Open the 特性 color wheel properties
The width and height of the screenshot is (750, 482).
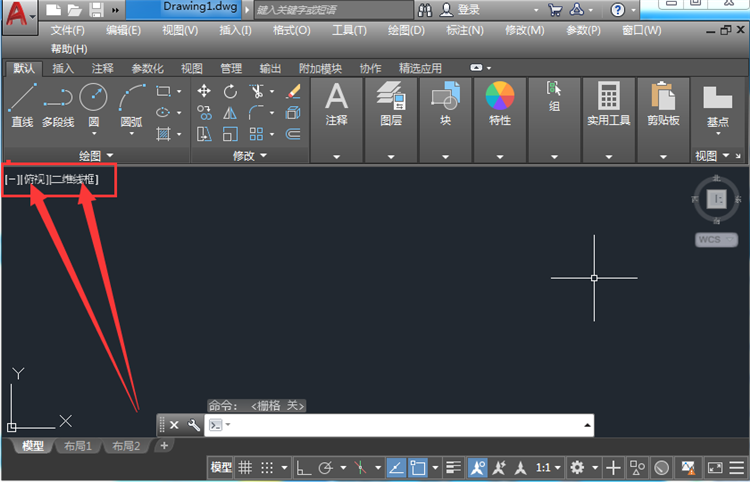pos(500,104)
